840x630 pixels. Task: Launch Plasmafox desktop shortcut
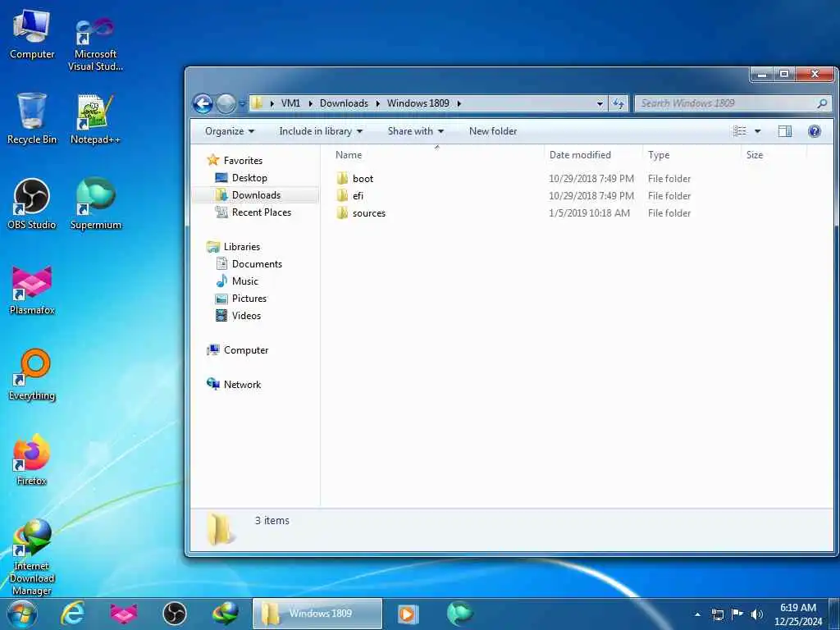click(x=32, y=290)
